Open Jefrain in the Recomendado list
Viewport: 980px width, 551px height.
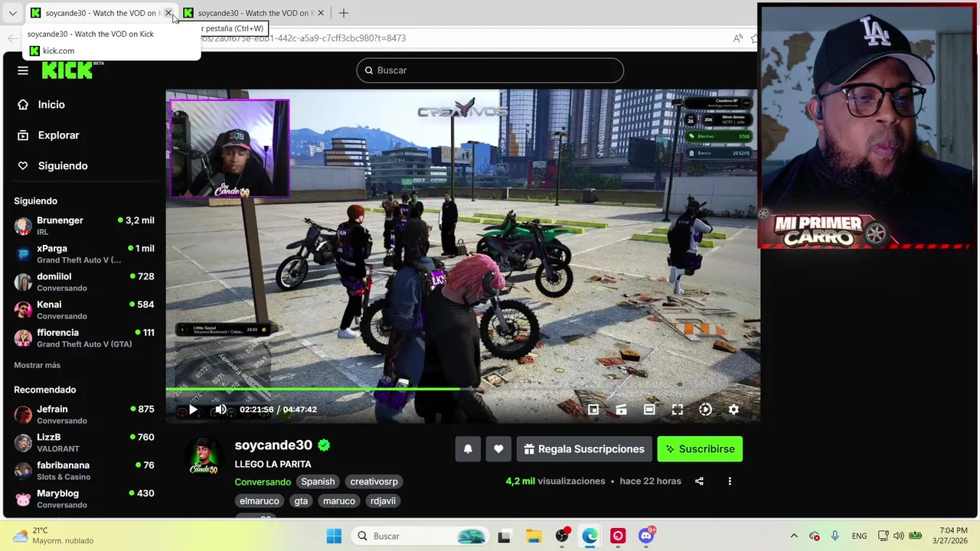pos(84,415)
